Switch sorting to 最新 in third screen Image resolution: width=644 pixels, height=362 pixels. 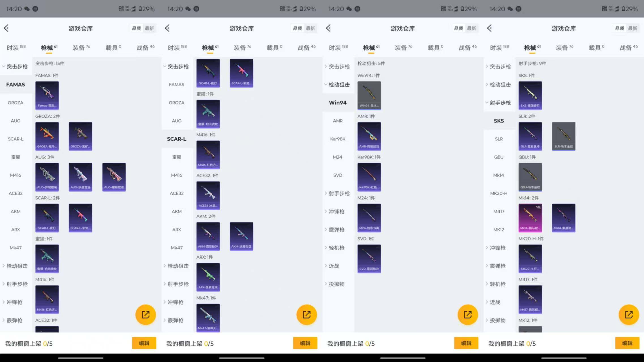click(x=472, y=28)
